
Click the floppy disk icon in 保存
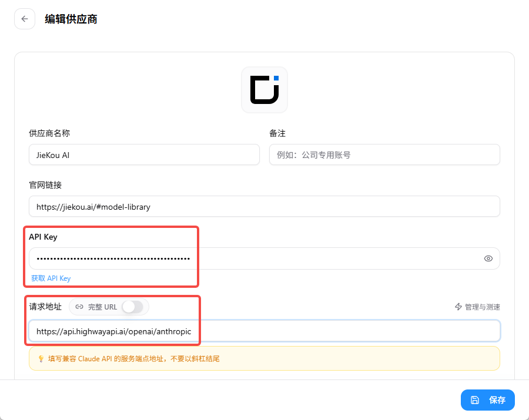tap(475, 400)
